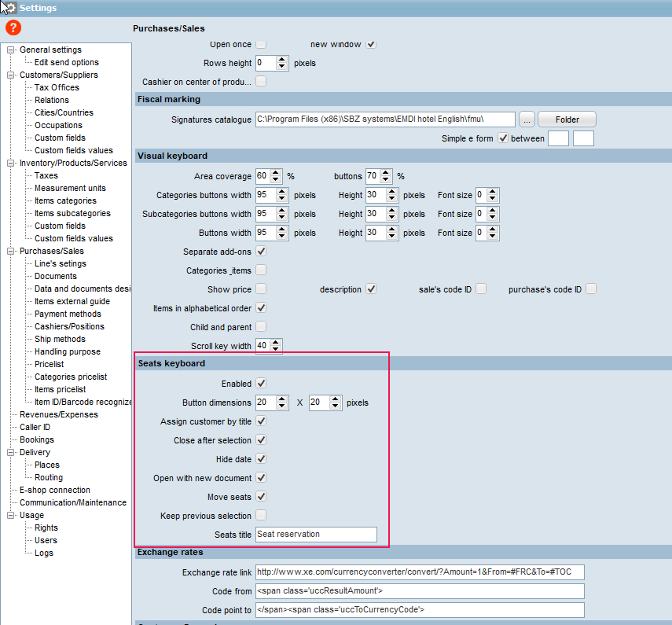
Task: Toggle Open with new document checkbox
Action: coord(261,477)
